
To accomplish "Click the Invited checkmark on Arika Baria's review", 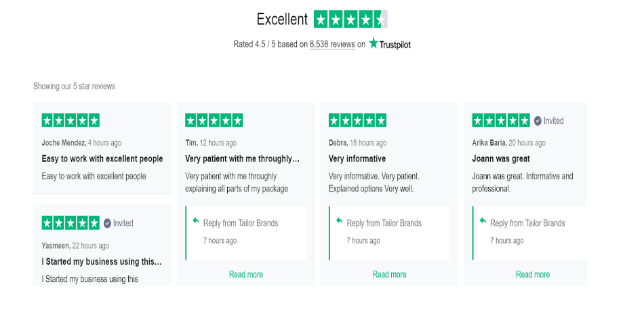I will pos(538,121).
